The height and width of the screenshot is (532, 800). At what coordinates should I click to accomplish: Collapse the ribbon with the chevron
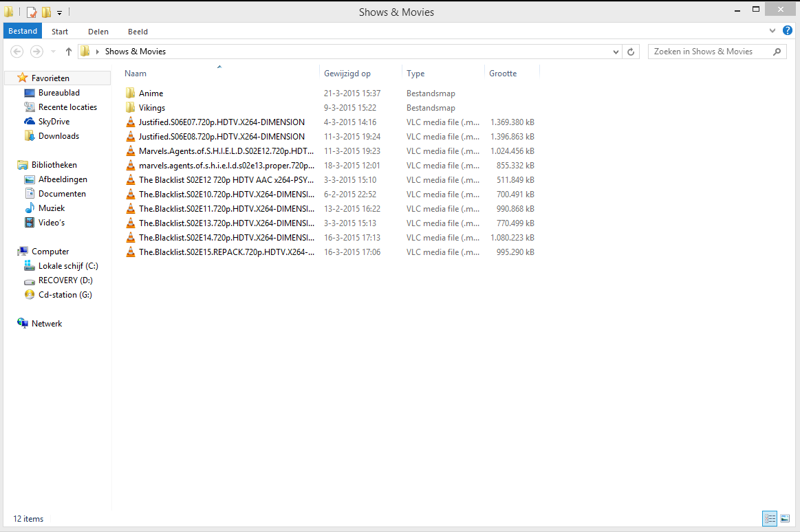772,31
